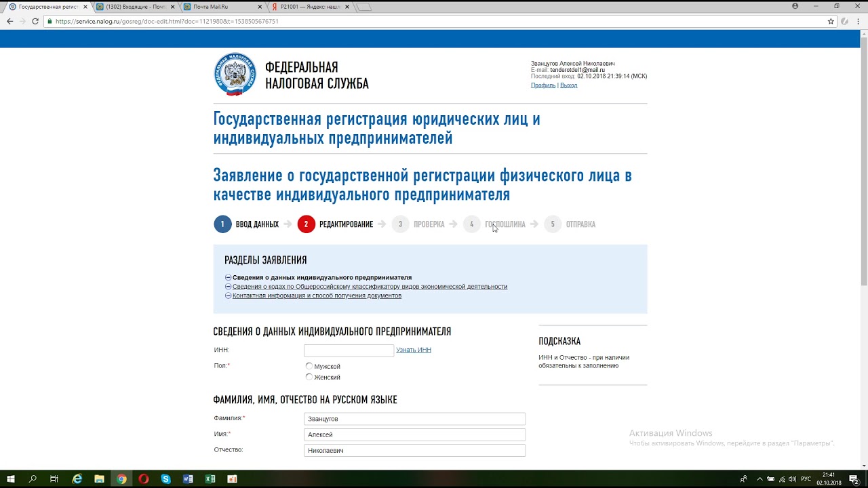Open the Профиль link
Image resolution: width=868 pixels, height=488 pixels.
[x=543, y=85]
